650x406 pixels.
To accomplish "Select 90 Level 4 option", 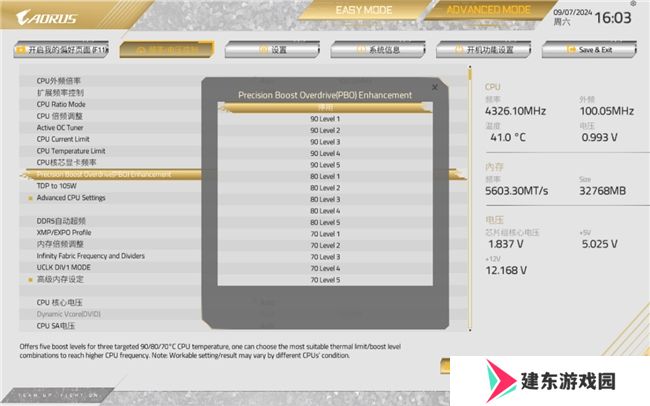I will 325,153.
